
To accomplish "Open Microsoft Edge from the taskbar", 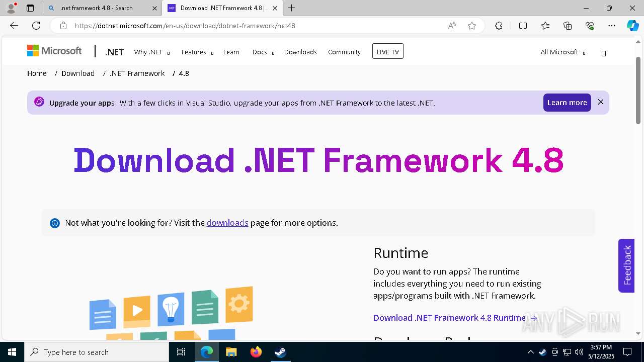I will (207, 352).
